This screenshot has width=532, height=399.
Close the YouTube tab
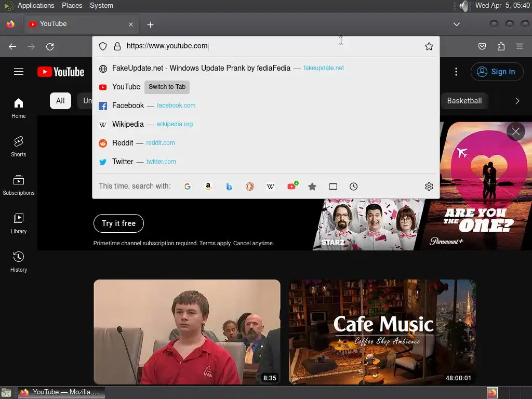tap(131, 24)
